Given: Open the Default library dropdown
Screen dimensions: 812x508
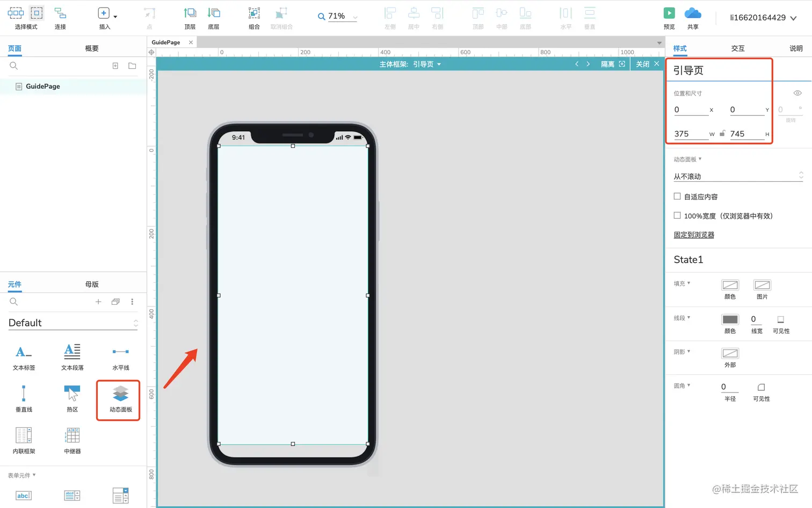Looking at the screenshot, I should click(x=73, y=323).
